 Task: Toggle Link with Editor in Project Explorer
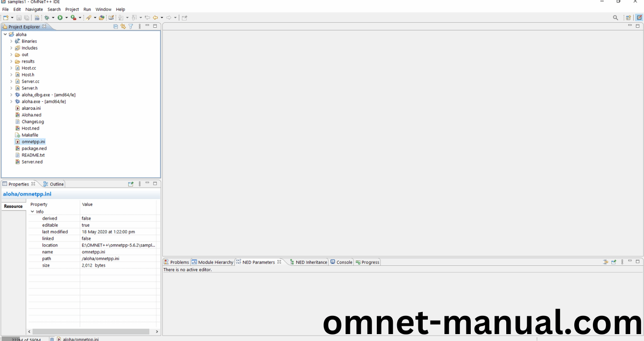coord(123,26)
